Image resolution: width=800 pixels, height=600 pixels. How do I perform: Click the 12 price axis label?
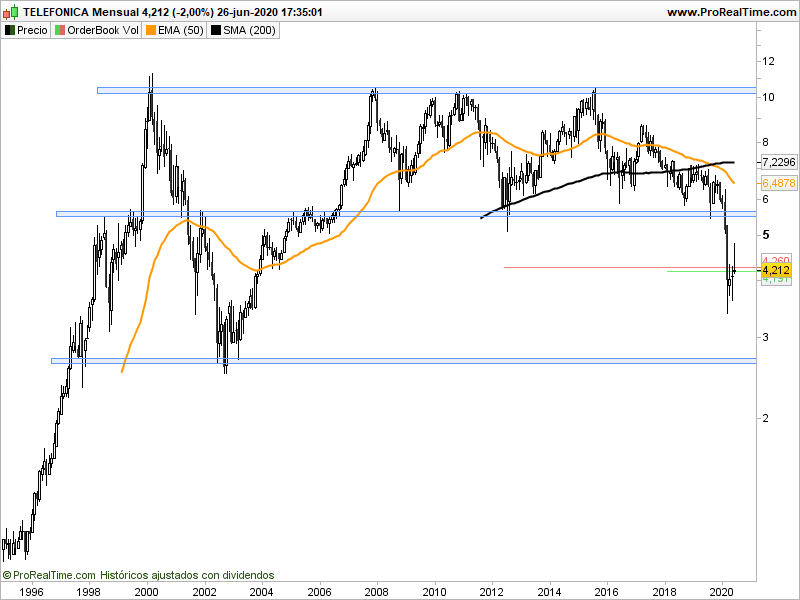coord(768,61)
